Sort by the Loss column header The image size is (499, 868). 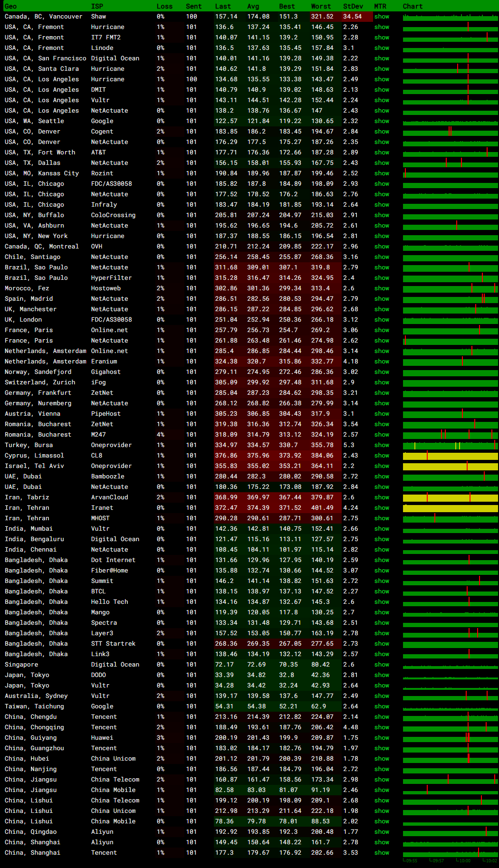coord(164,6)
